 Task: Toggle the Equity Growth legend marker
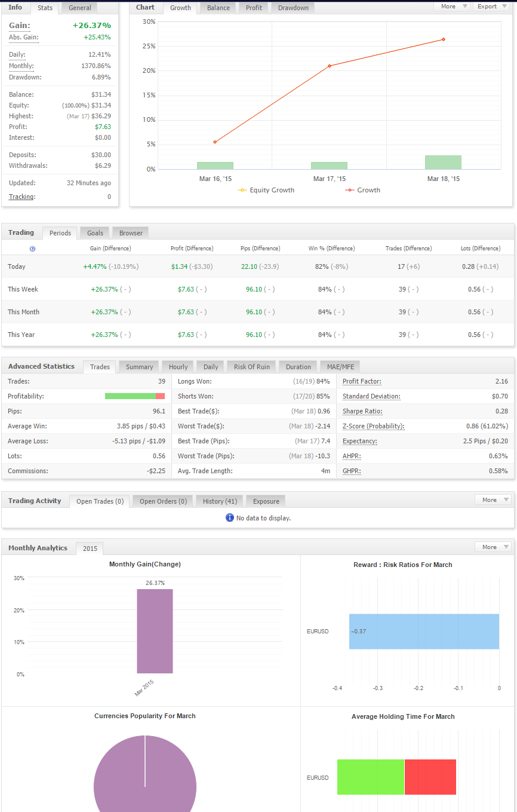(x=242, y=190)
